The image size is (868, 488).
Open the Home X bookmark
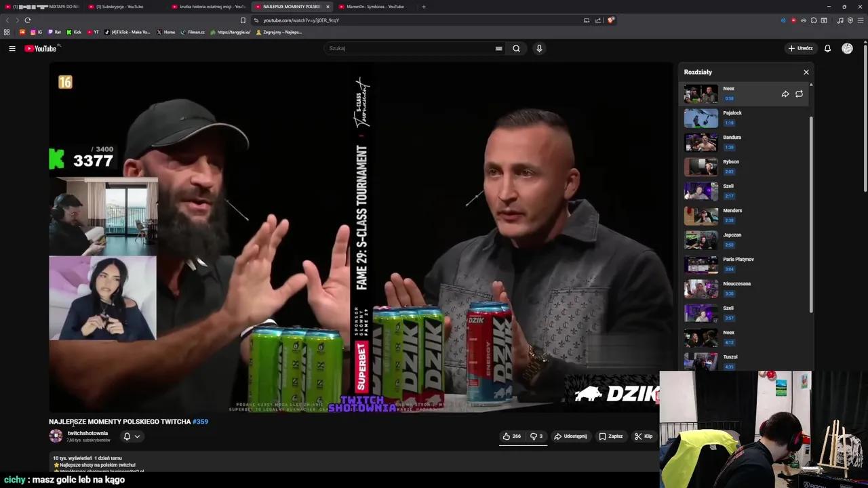coord(165,32)
